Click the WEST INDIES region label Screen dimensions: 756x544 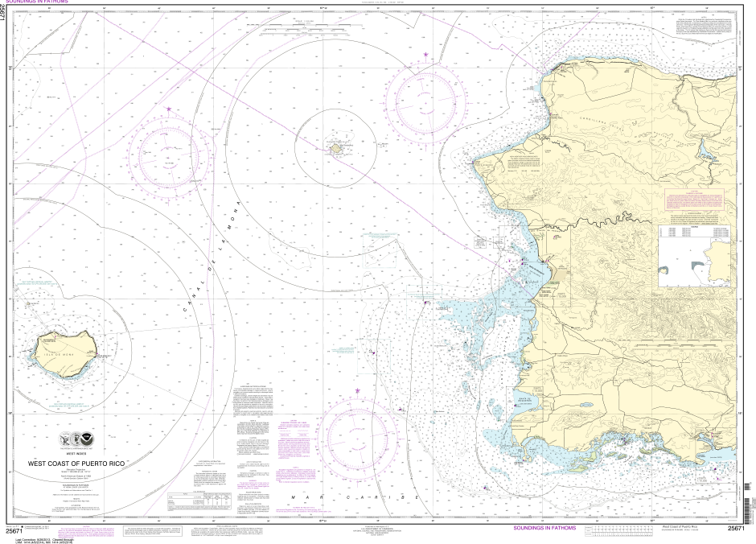pyautogui.click(x=76, y=452)
